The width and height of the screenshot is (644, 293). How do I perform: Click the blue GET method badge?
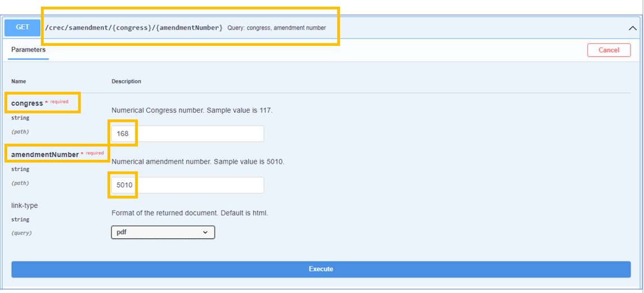tap(22, 27)
